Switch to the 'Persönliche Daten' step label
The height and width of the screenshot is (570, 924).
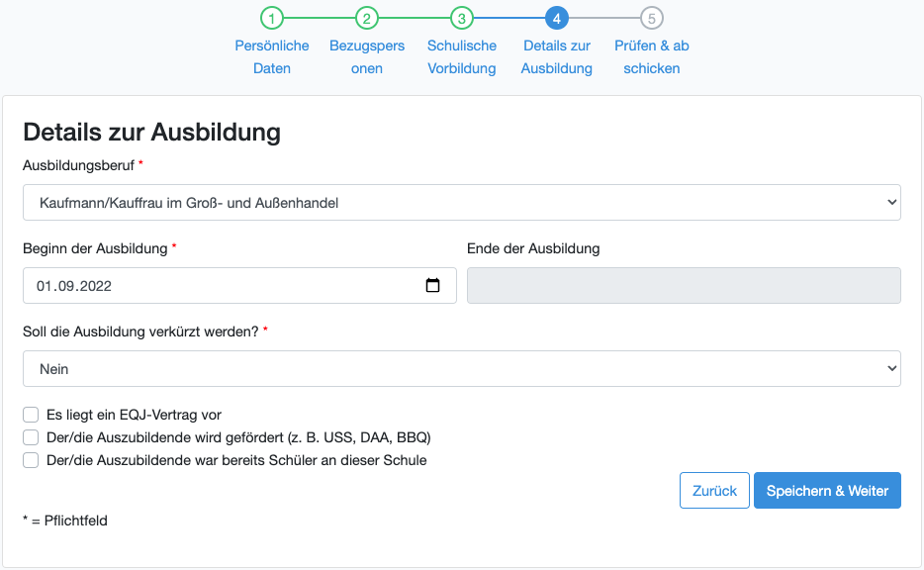pyautogui.click(x=272, y=57)
